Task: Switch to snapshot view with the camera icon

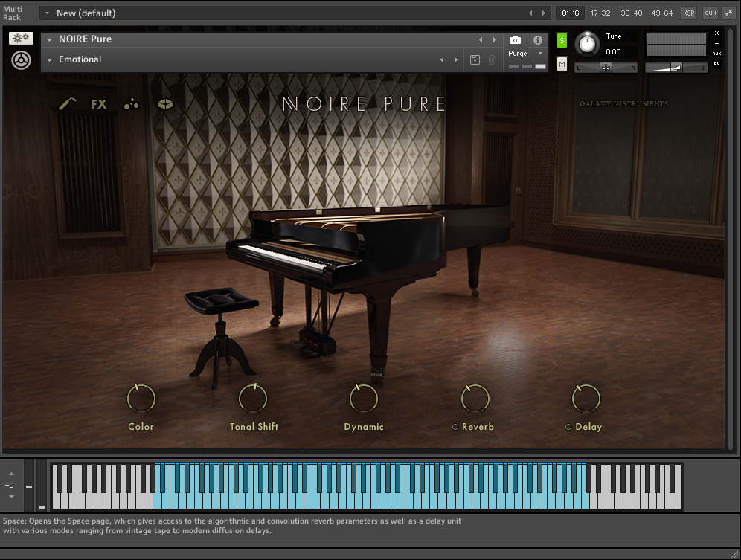Action: point(515,40)
